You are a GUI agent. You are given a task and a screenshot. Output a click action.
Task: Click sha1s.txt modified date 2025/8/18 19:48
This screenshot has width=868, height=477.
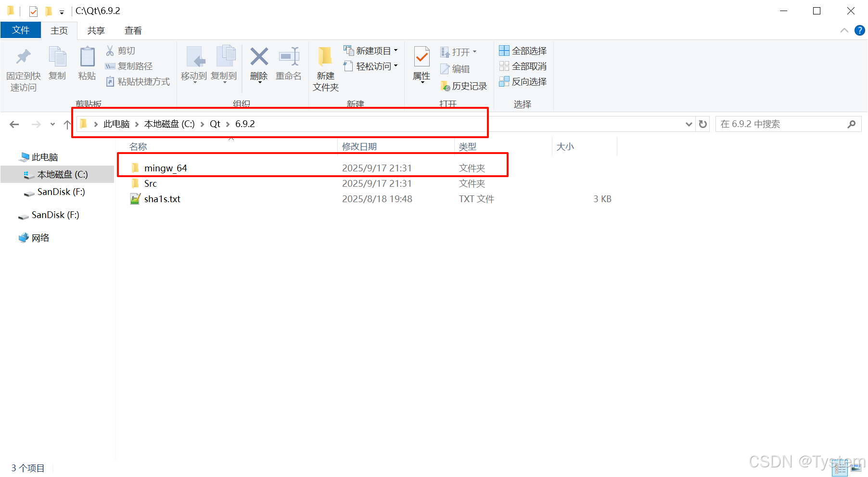pos(377,199)
